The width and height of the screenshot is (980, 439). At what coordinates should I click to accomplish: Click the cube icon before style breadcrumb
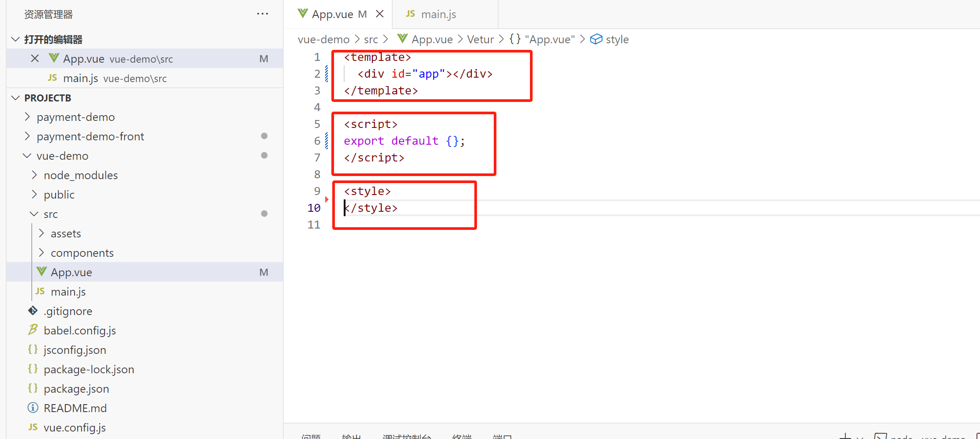[596, 39]
